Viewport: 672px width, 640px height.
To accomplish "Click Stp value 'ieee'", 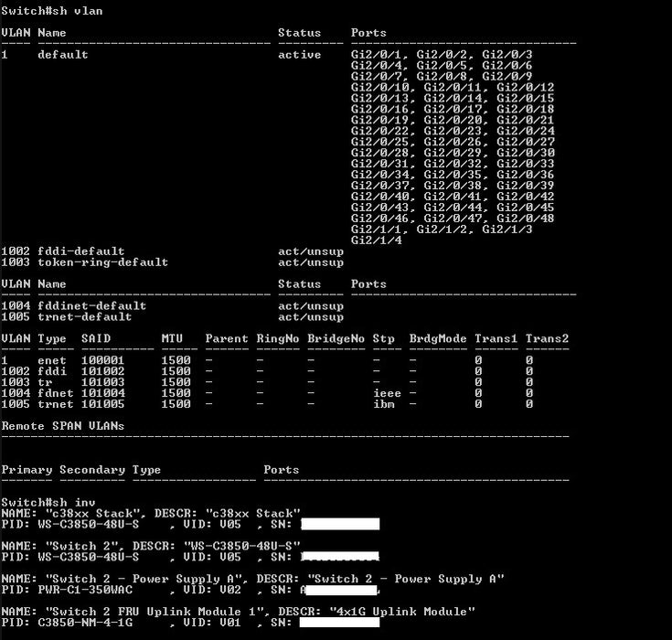I will tap(388, 393).
